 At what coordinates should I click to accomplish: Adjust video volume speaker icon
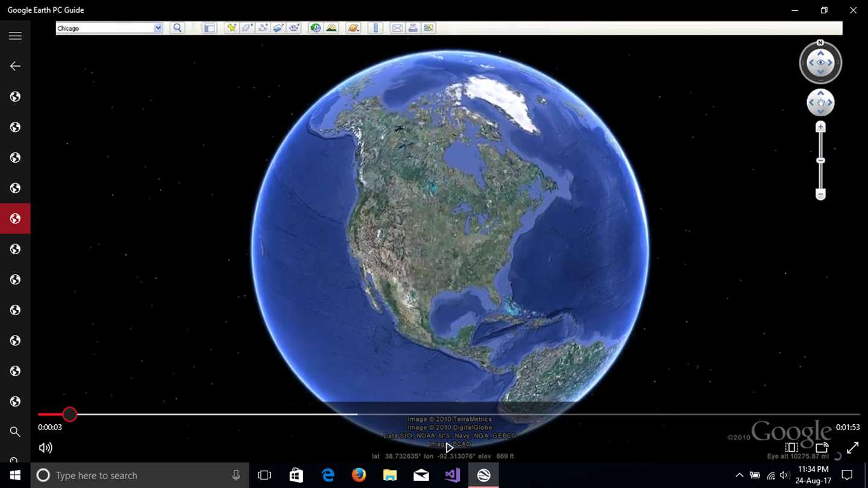coord(45,448)
